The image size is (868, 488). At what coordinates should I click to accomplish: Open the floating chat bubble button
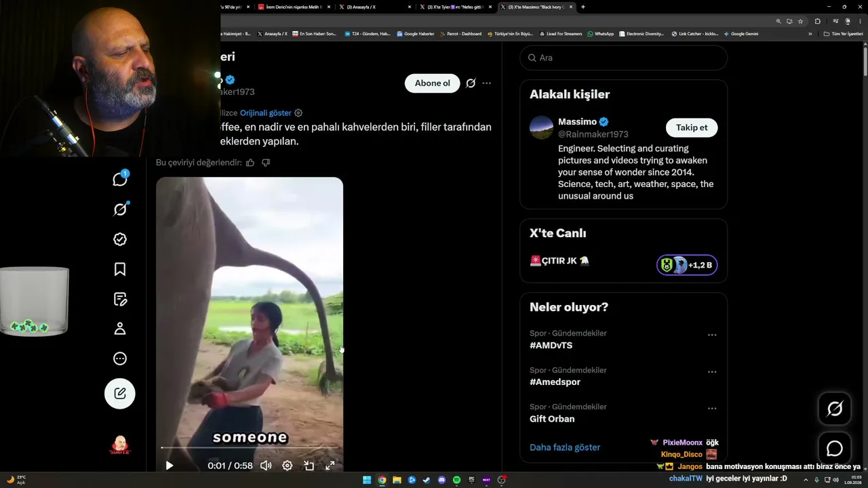(x=835, y=449)
